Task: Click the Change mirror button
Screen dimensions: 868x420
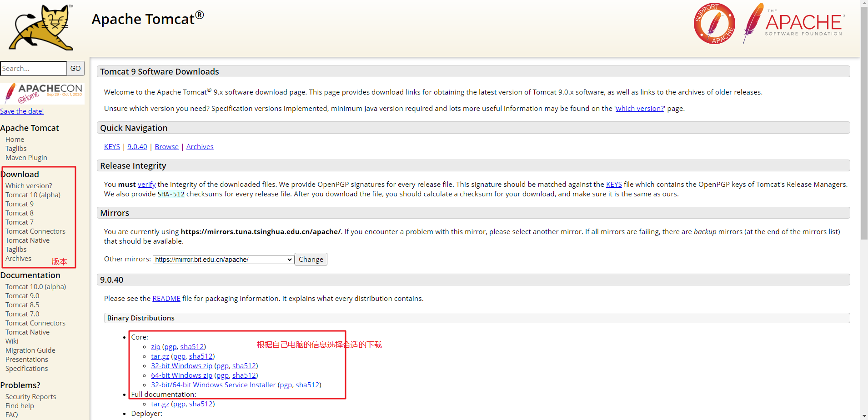Action: pos(311,259)
